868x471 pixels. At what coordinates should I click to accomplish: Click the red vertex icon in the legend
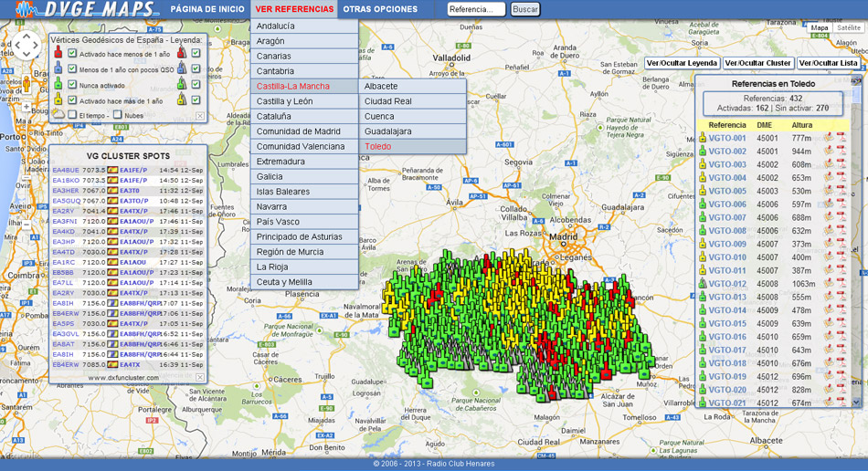point(58,53)
